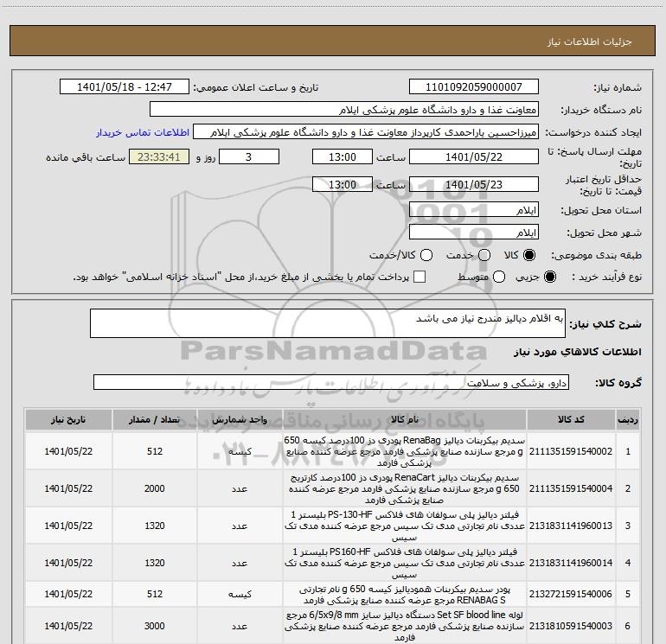666x644 pixels.
Task: Click the ردیف column header
Action: coord(628,419)
